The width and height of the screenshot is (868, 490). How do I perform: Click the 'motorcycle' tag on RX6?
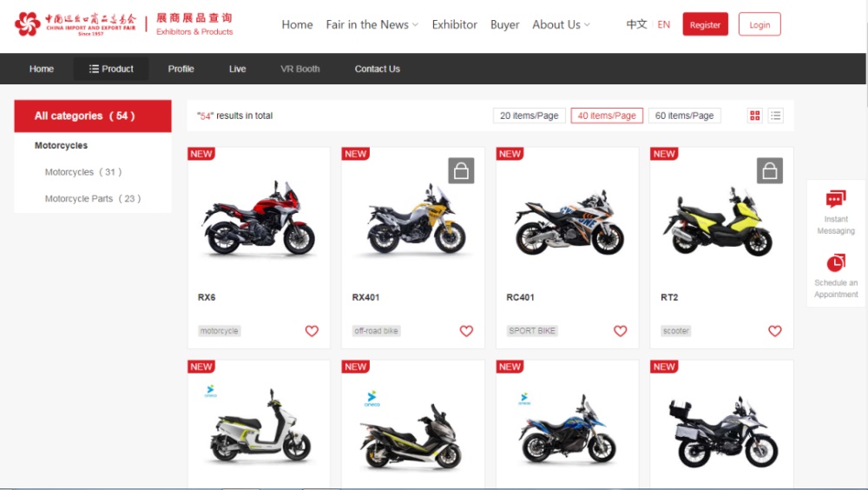coord(220,331)
